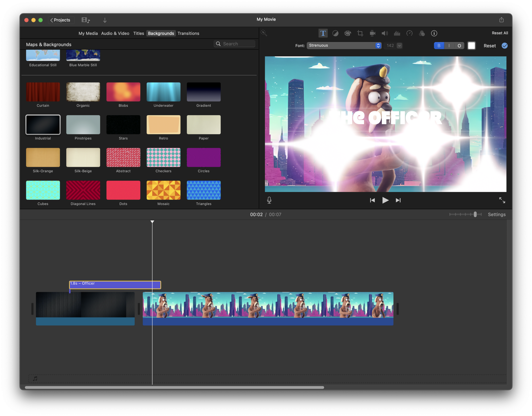Screen dimensions: 532x416
Task: Open the title text color swatch
Action: [471, 45]
